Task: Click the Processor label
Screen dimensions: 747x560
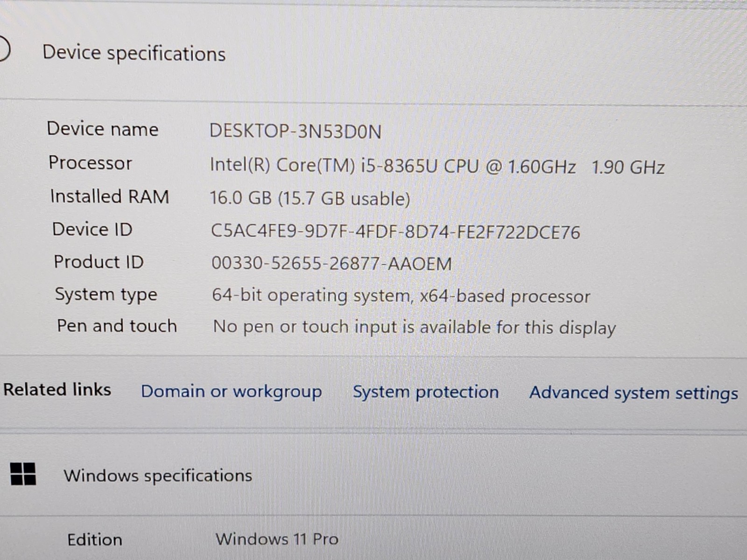Action: coord(90,163)
